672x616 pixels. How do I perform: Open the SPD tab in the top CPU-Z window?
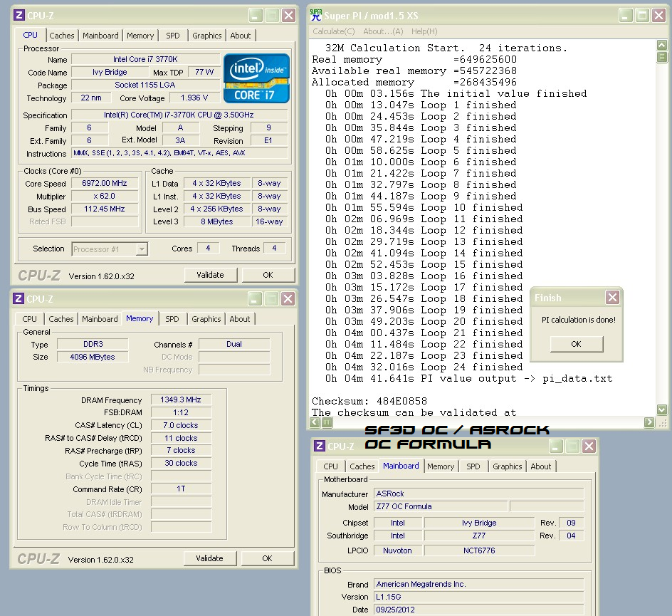pos(173,36)
